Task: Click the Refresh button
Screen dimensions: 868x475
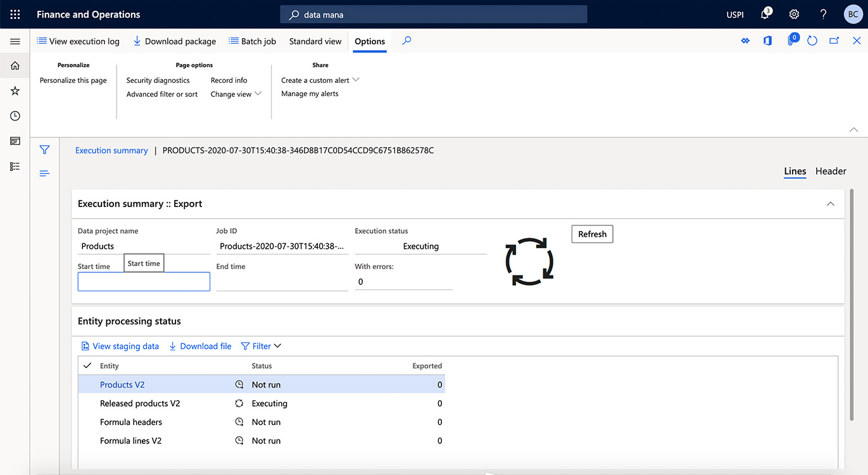Action: pos(592,234)
